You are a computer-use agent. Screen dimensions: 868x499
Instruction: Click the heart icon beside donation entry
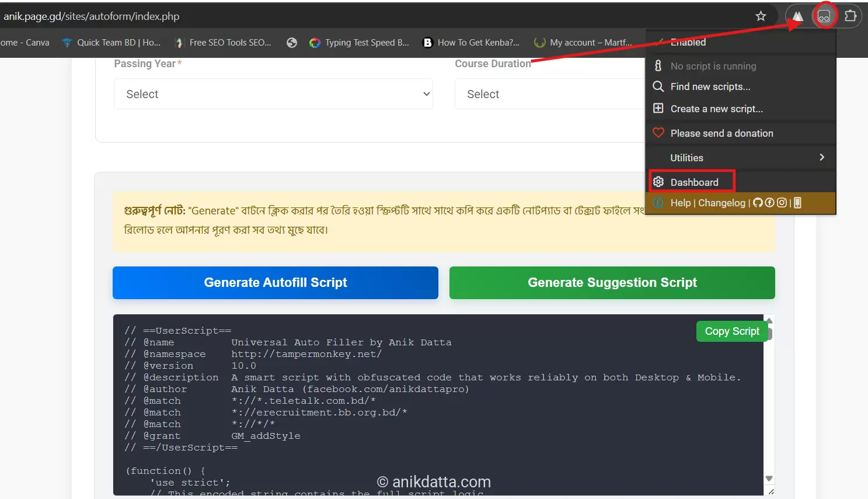[658, 133]
